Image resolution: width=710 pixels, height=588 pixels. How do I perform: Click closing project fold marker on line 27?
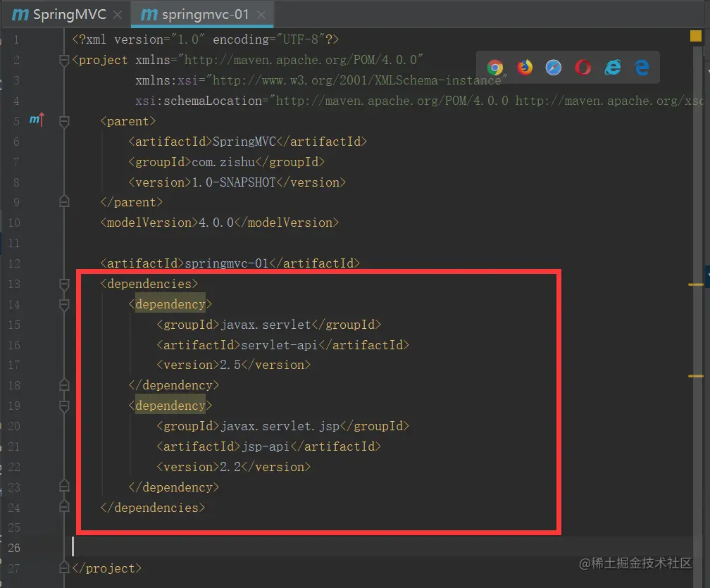pos(64,568)
